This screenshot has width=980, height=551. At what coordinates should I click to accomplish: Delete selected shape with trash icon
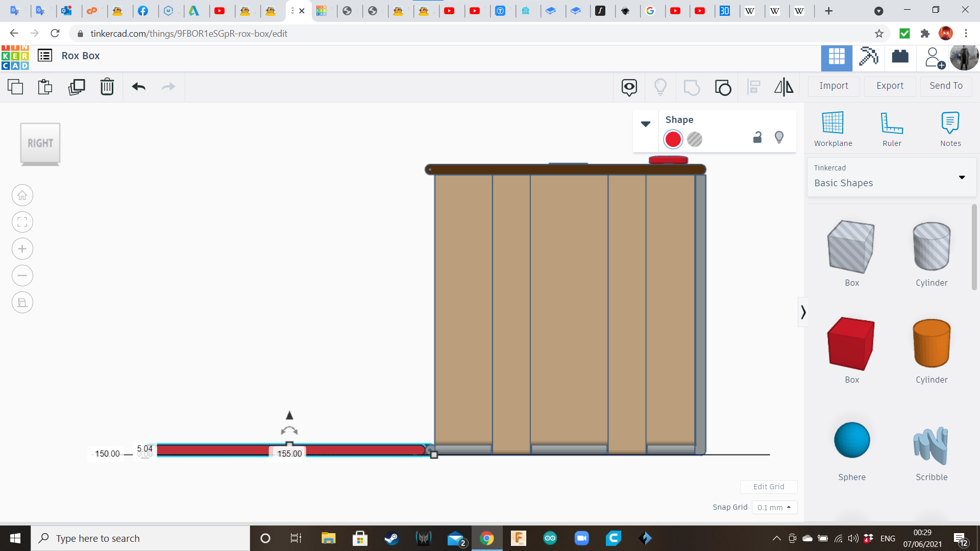coord(107,87)
